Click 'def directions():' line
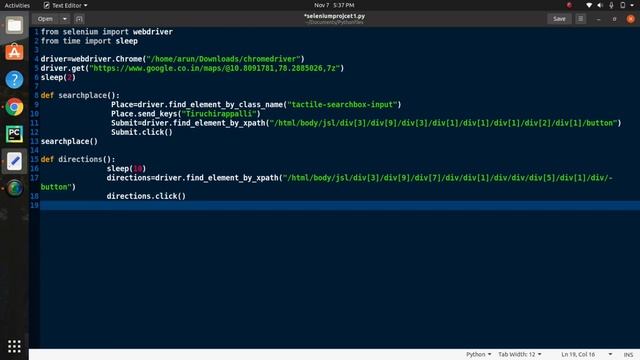This screenshot has width=640, height=360. tap(78, 159)
